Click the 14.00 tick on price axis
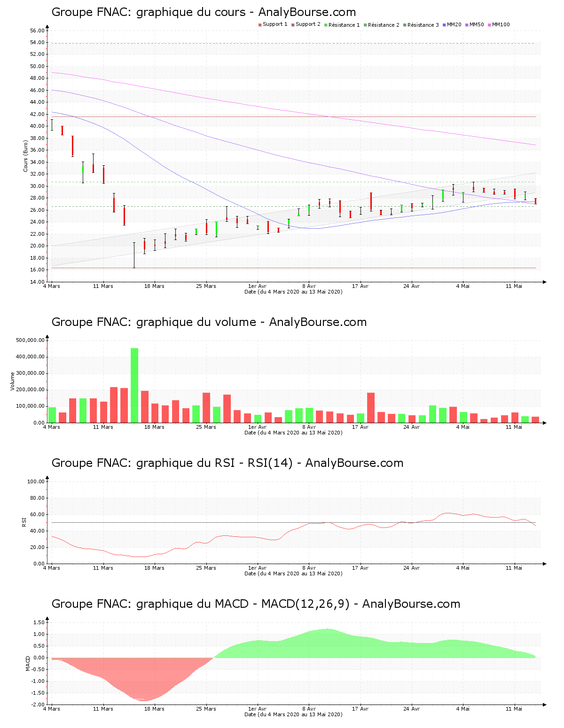The height and width of the screenshot is (728, 564). coord(38,282)
